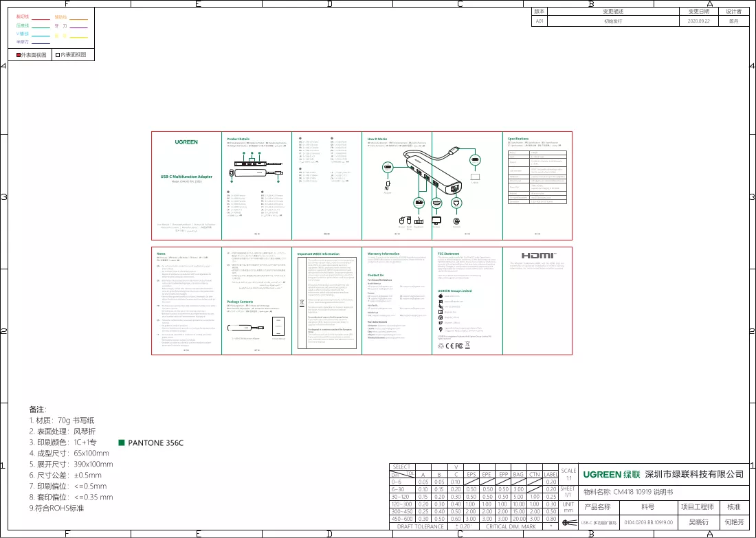Click the "USB-C Multifunction Adapter" title

[186, 177]
